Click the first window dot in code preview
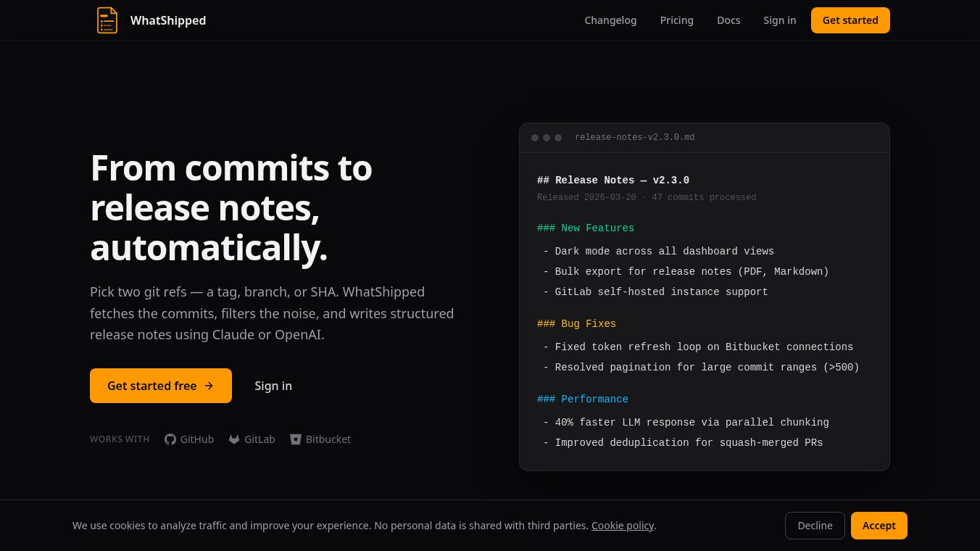The image size is (980, 551). 535,138
